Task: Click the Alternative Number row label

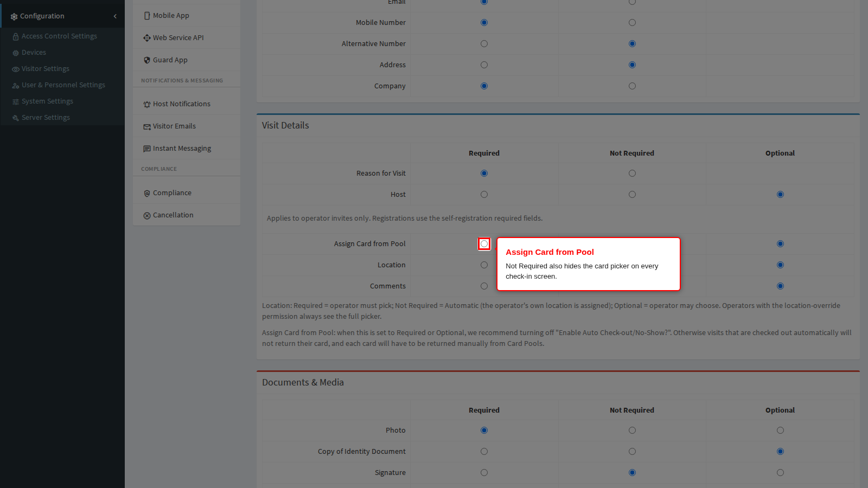Action: pos(374,44)
